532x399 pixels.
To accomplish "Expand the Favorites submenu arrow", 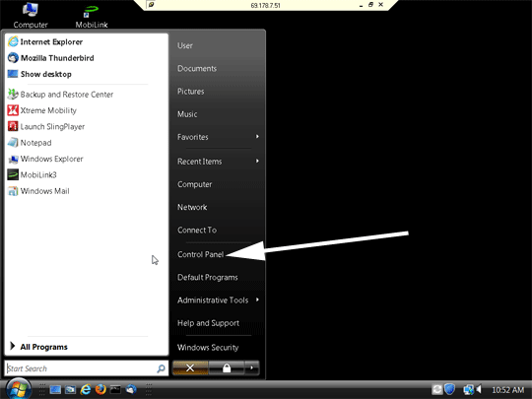I will click(x=257, y=137).
